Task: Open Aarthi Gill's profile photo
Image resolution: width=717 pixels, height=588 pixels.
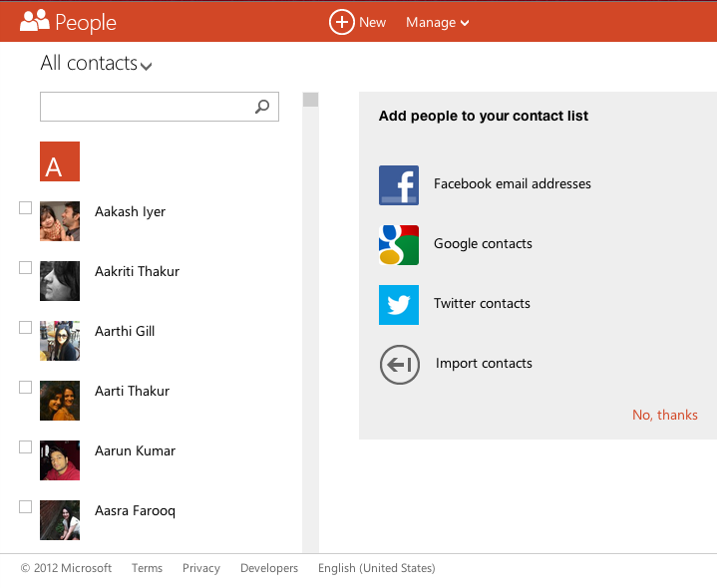Action: [60, 341]
